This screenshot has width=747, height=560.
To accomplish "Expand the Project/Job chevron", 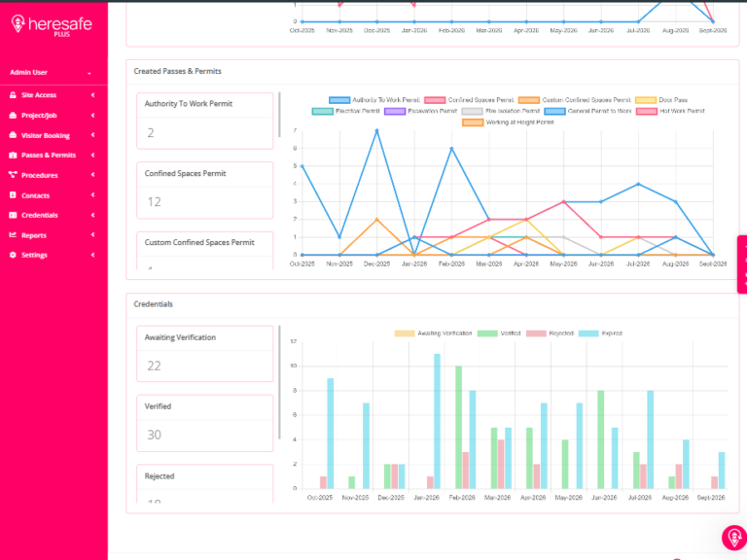I will point(93,116).
